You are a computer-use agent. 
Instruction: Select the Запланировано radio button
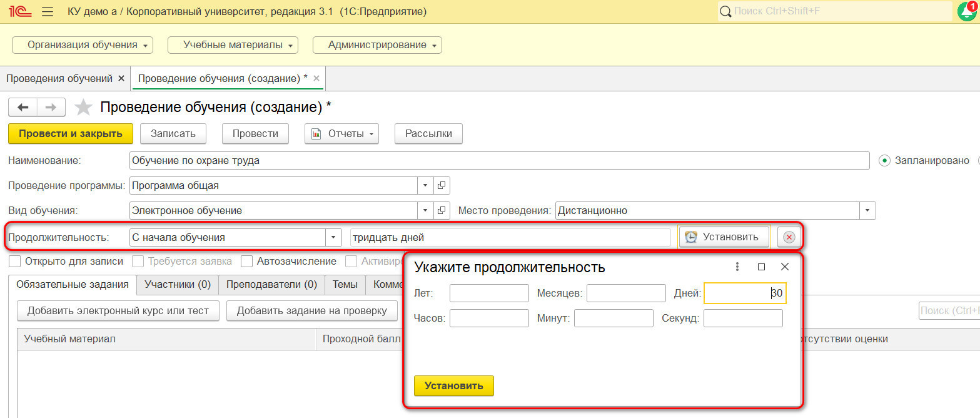(884, 160)
